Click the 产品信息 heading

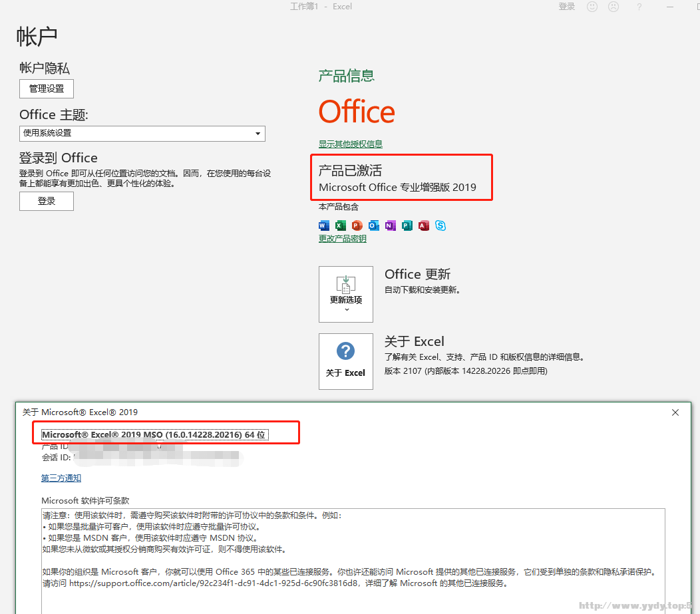[x=347, y=76]
